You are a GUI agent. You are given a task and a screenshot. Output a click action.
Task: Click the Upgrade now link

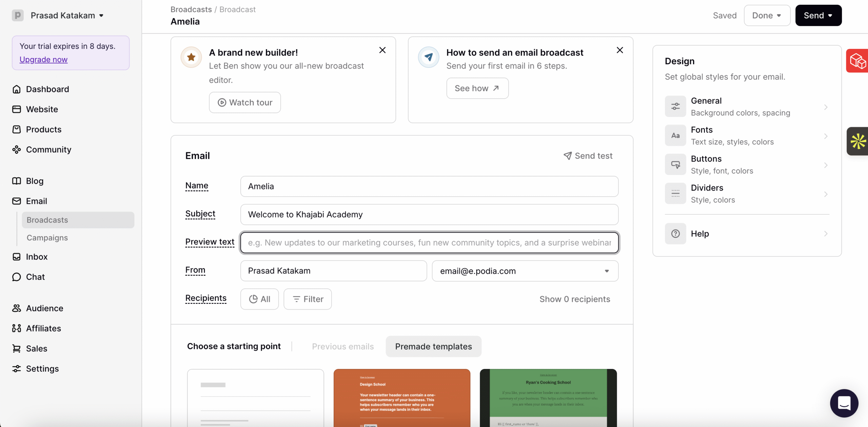tap(43, 60)
